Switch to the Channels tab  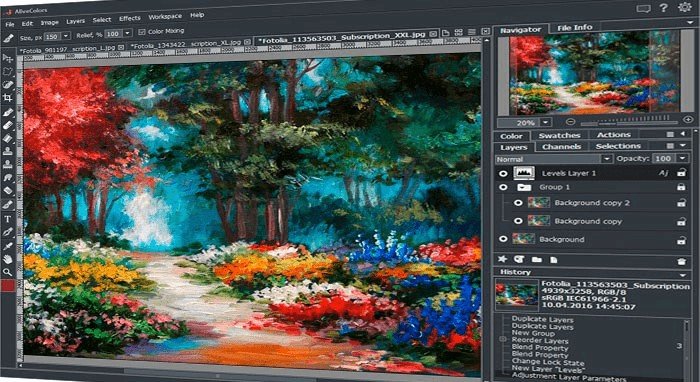(x=562, y=146)
